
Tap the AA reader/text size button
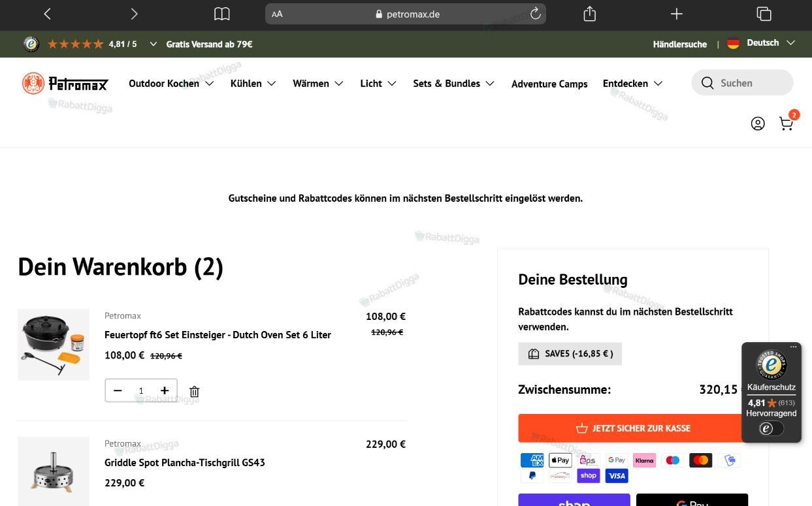[278, 14]
